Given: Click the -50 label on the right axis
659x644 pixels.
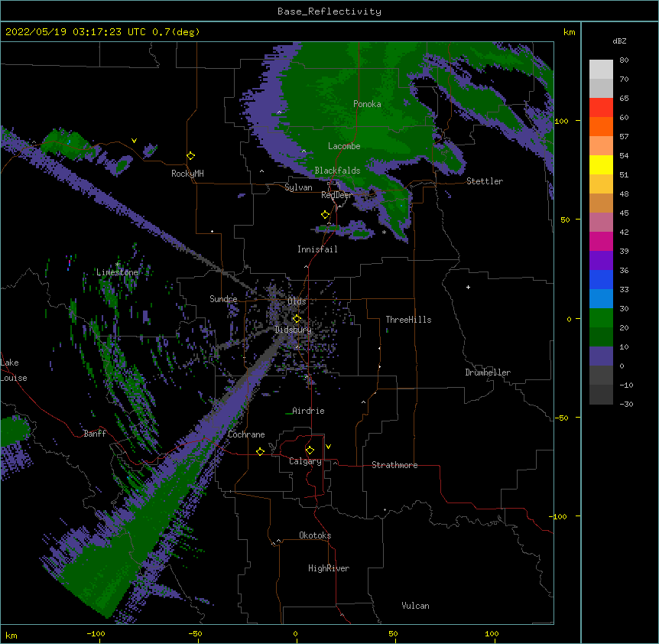Looking at the screenshot, I should pyautogui.click(x=560, y=418).
